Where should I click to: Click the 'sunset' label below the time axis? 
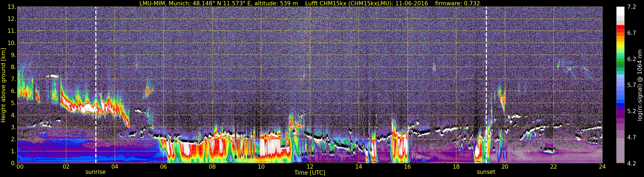486,172
